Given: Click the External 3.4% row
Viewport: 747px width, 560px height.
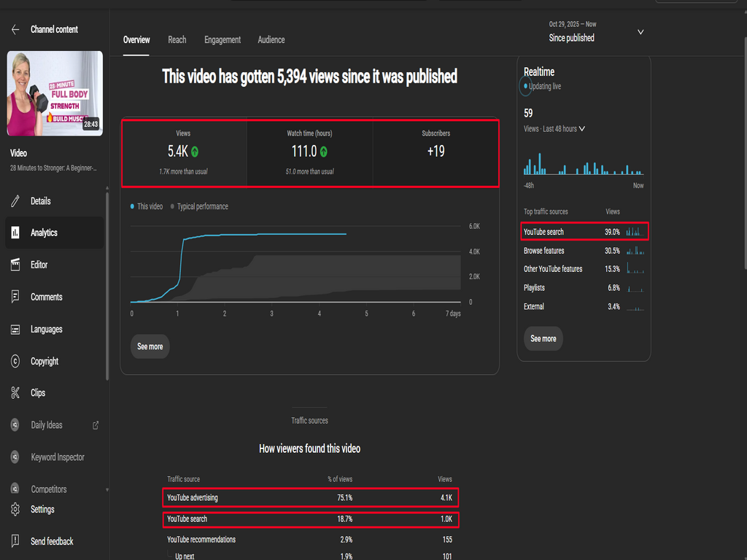Looking at the screenshot, I should tap(584, 307).
